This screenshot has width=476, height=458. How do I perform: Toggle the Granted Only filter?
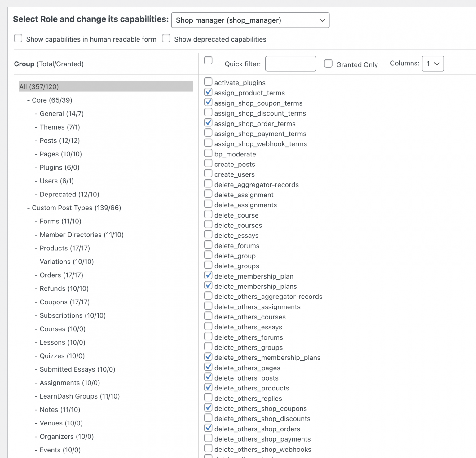pos(328,64)
